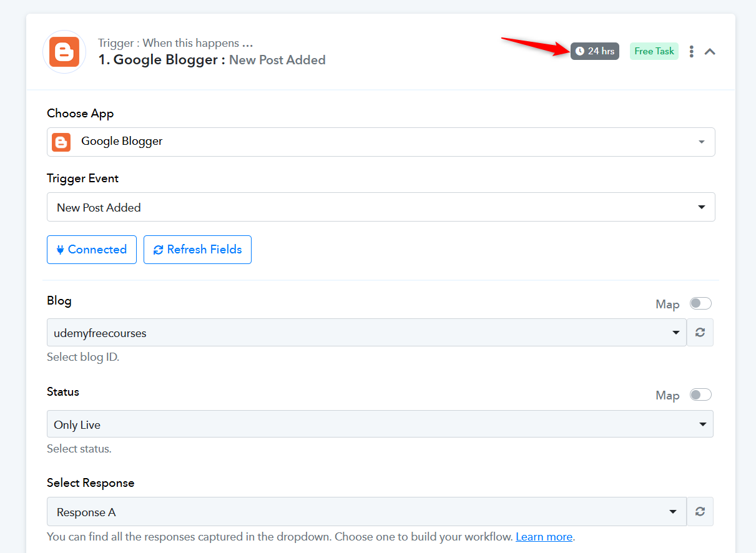Open the Select Response dropdown
Viewport: 756px width, 553px height.
point(366,512)
